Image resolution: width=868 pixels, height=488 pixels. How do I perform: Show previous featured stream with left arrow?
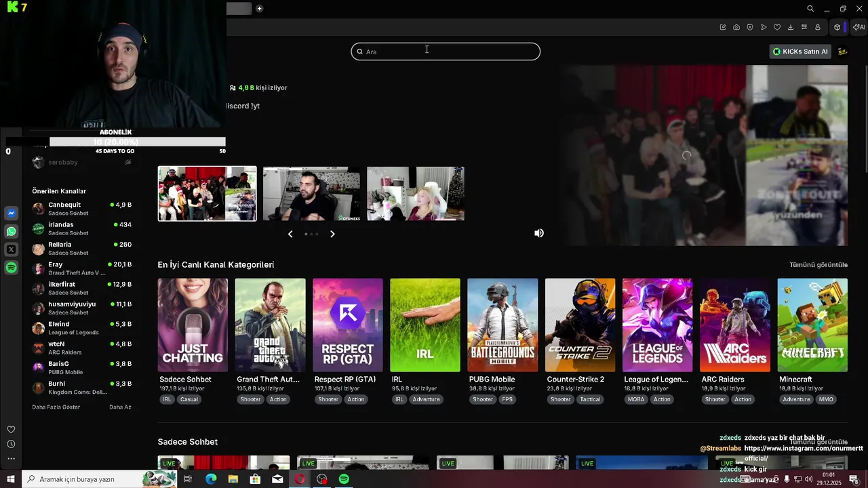pyautogui.click(x=290, y=234)
